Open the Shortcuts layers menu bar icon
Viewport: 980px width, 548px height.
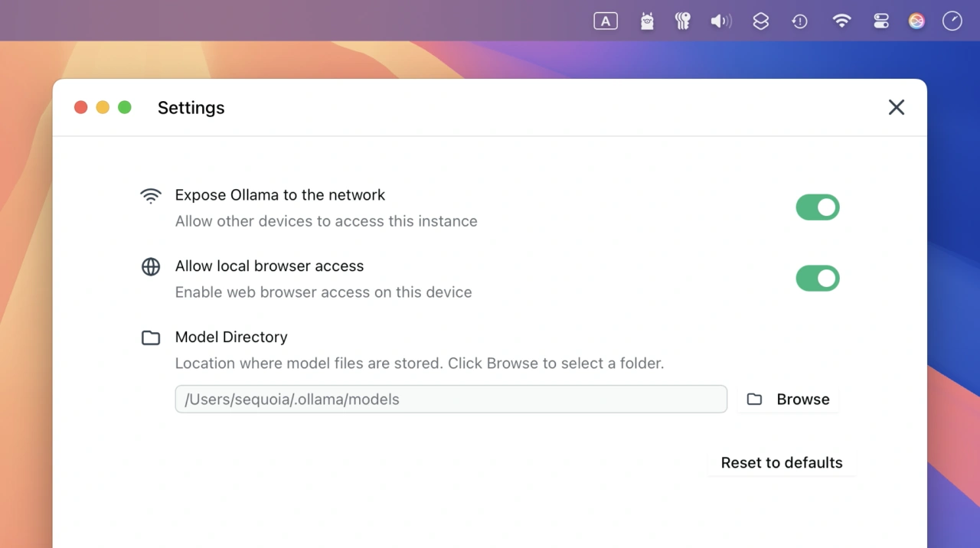tap(760, 21)
